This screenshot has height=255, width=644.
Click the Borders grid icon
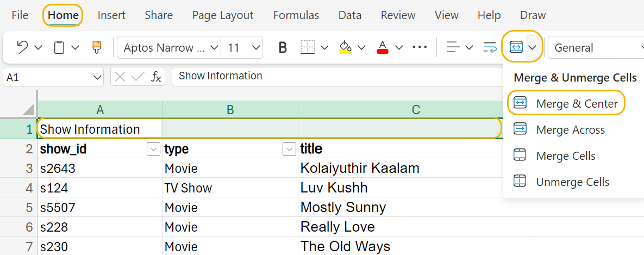coord(308,48)
